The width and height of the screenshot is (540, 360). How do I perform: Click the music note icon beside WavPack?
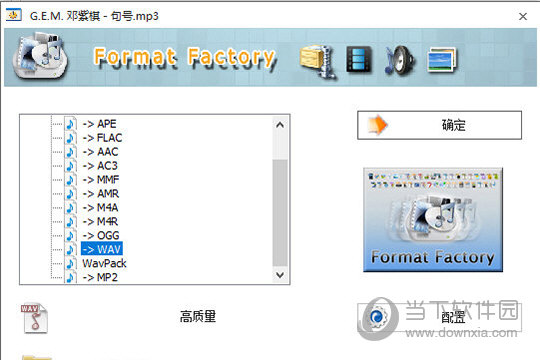coord(71,263)
